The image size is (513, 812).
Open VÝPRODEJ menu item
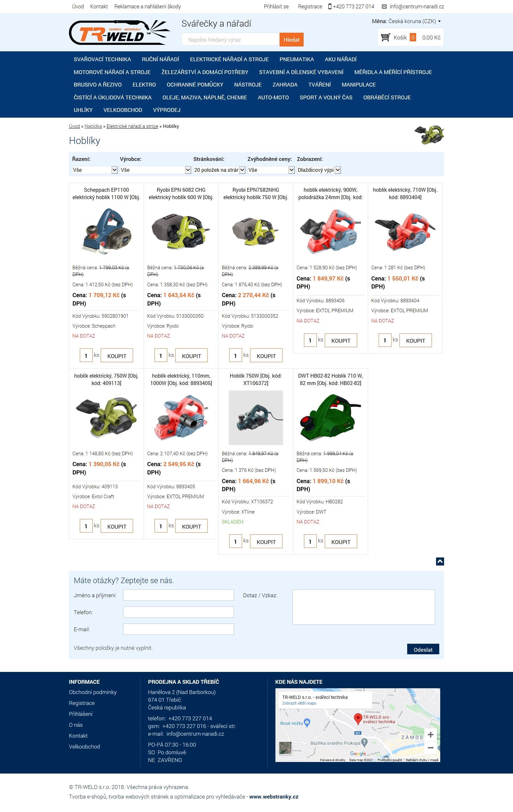click(167, 110)
